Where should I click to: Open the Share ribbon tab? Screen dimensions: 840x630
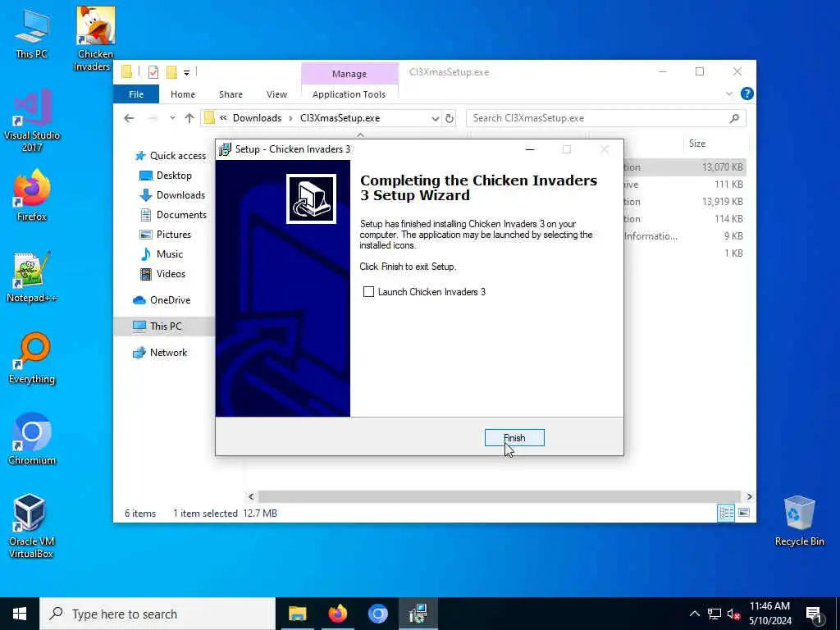[x=231, y=94]
